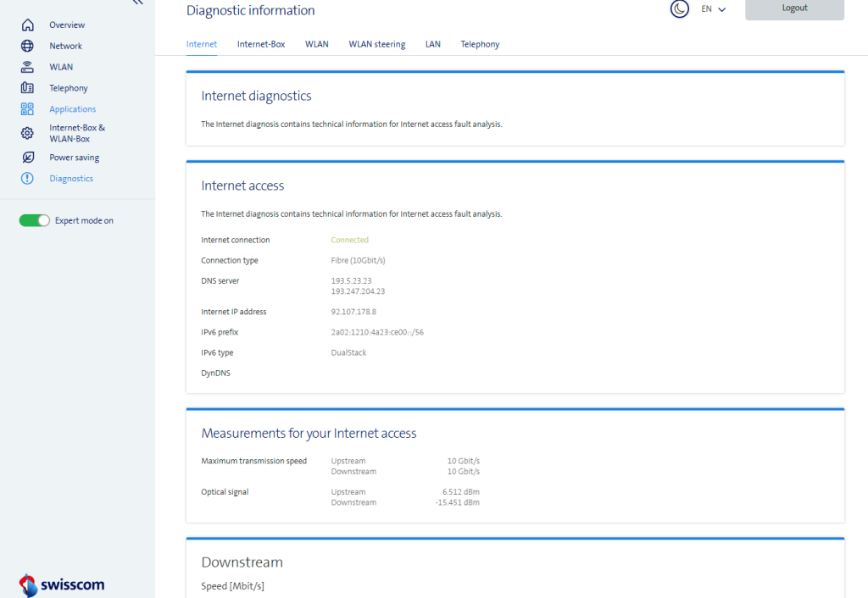The image size is (868, 598).
Task: Click the WLAN router icon in sidebar
Action: point(27,67)
